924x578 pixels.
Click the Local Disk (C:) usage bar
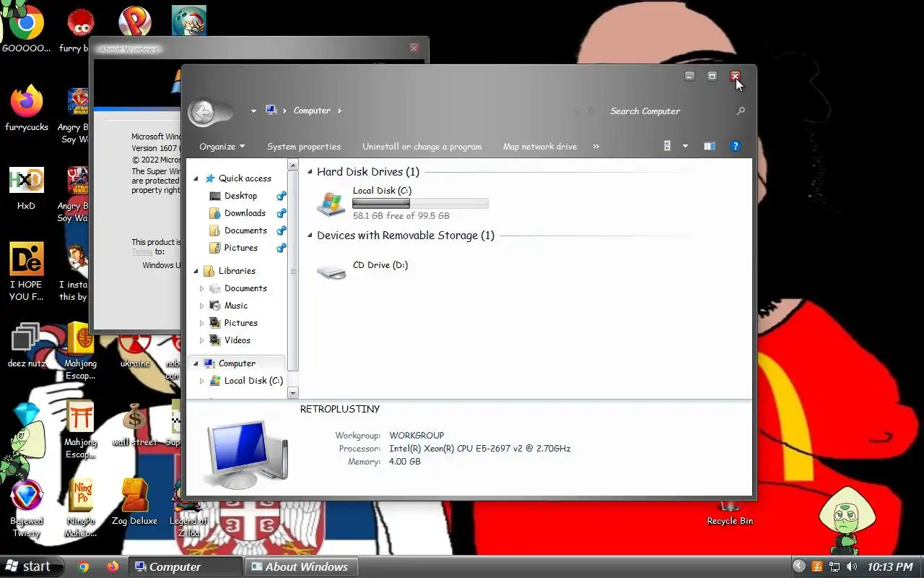pyautogui.click(x=420, y=204)
